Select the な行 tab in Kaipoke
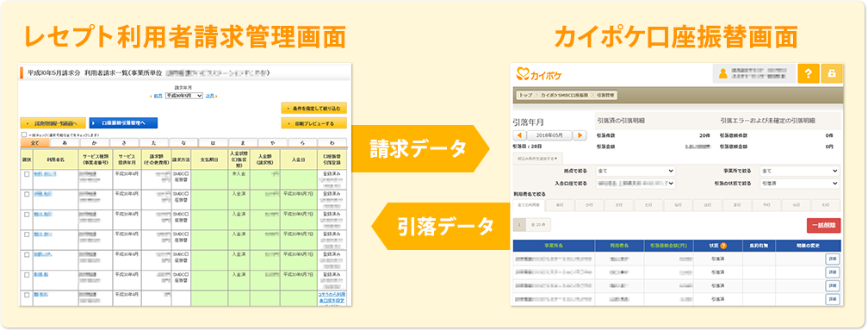Viewport: 868px width, 331px height. (678, 205)
